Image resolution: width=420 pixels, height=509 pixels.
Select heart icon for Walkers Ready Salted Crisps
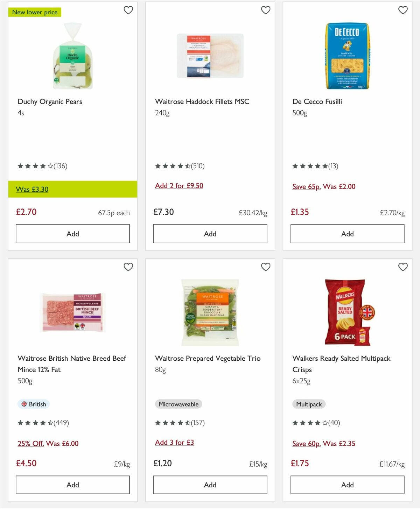[x=403, y=267]
